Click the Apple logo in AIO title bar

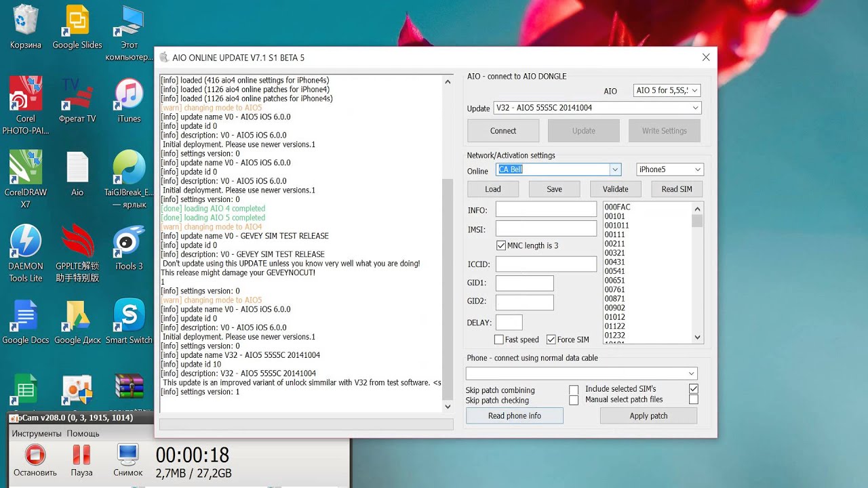click(x=163, y=58)
